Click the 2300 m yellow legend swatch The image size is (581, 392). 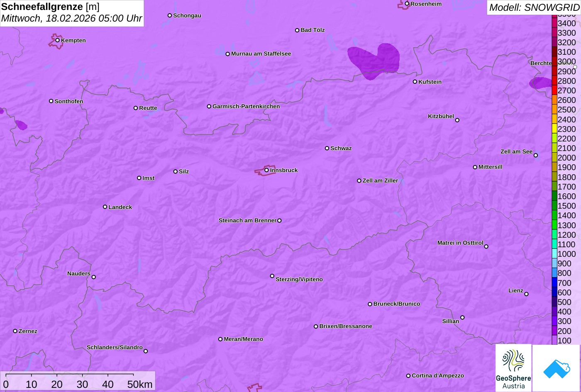tap(554, 129)
